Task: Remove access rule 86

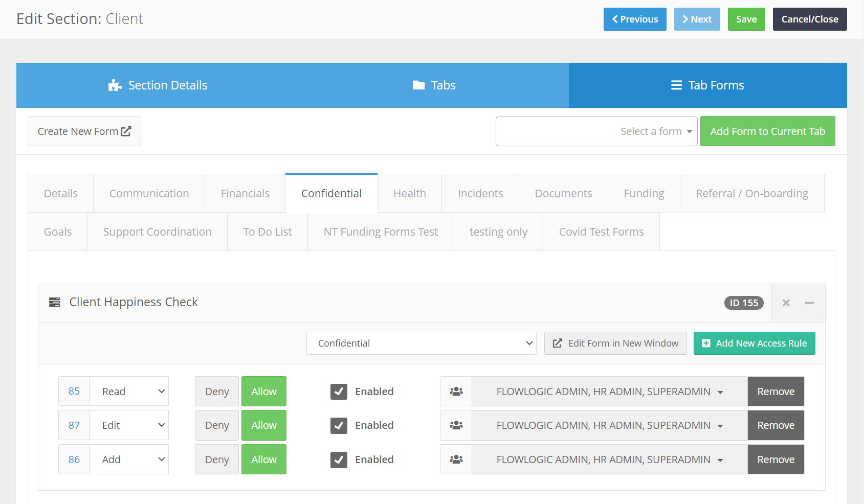Action: click(776, 460)
